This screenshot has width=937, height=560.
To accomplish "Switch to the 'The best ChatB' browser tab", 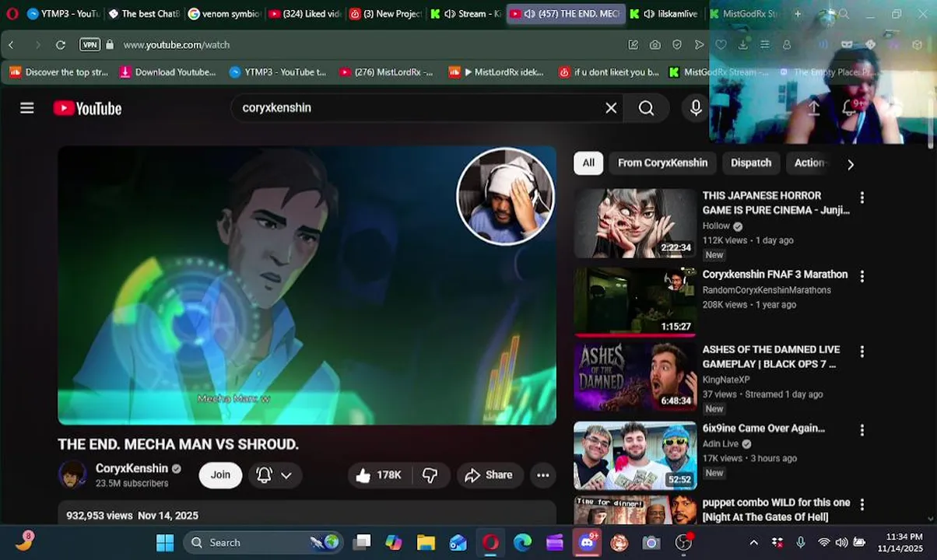I will (144, 14).
